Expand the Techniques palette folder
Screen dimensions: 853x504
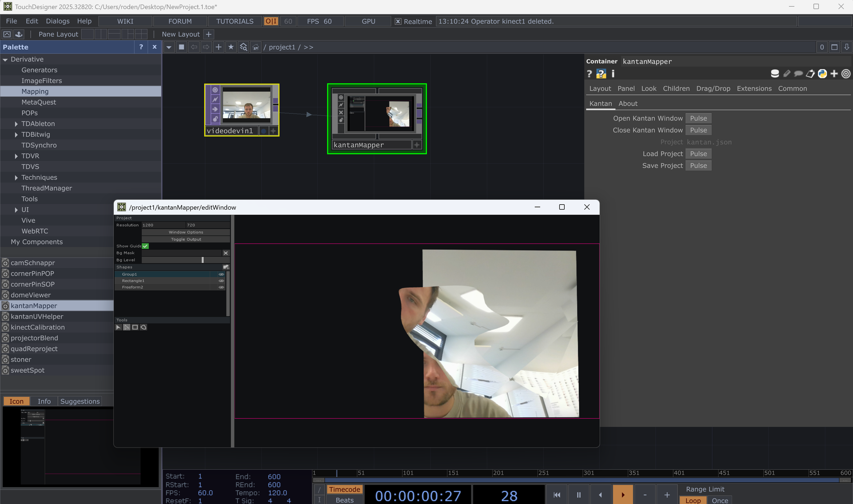tap(16, 178)
